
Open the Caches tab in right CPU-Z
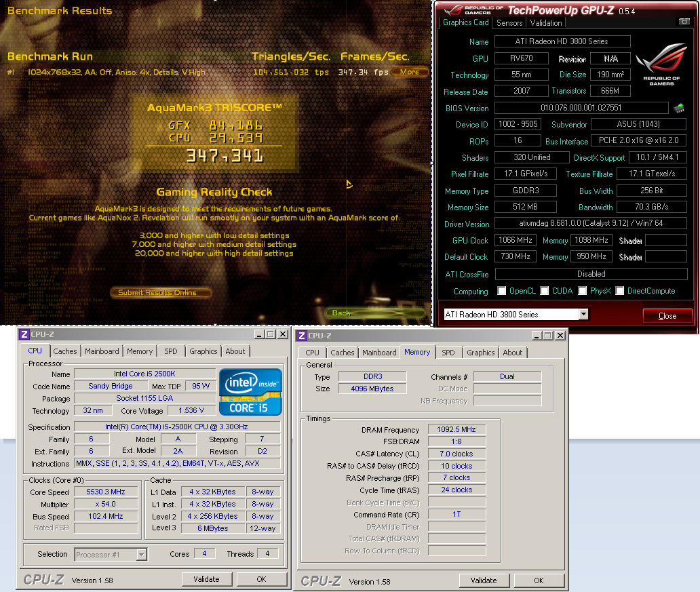(x=343, y=353)
